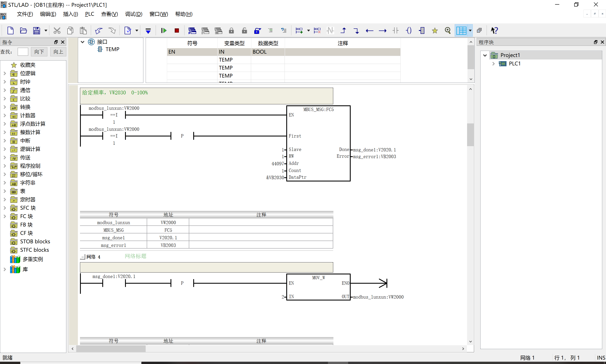Open the 调试(D) menu
The height and width of the screenshot is (364, 606).
pos(134,14)
